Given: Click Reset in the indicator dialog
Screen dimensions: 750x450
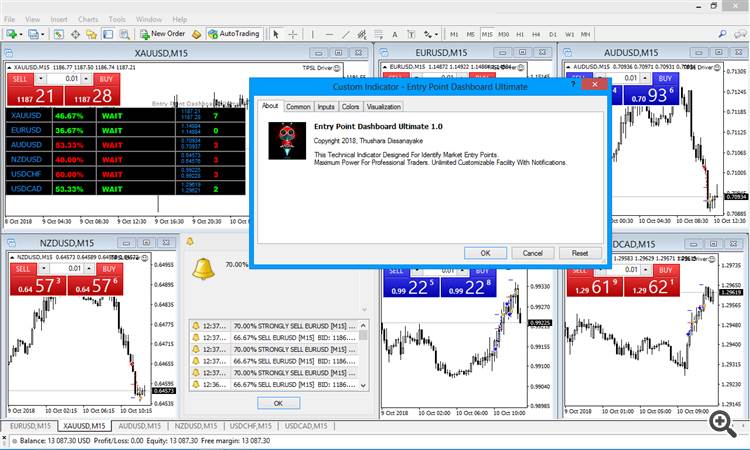Looking at the screenshot, I should click(x=580, y=253).
